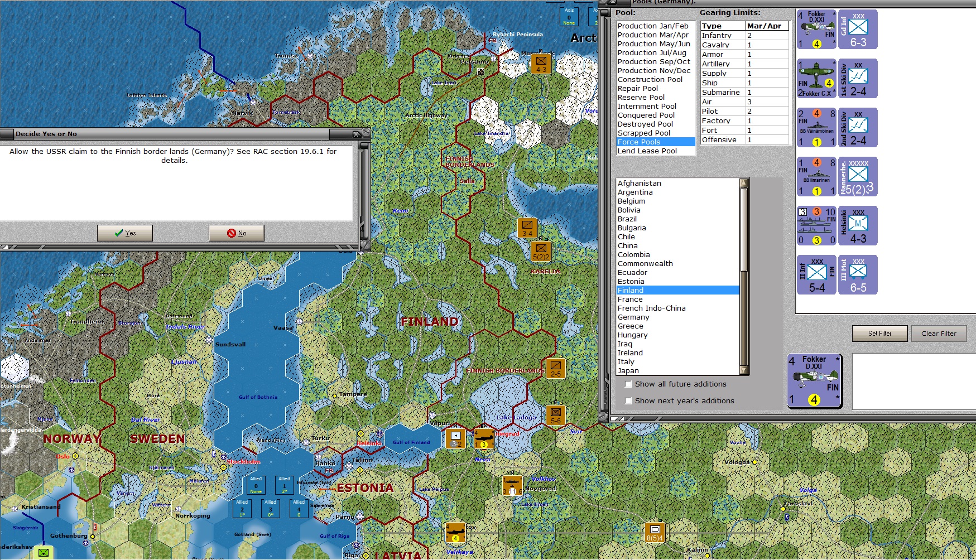Select the III Mot 6-5 counter
976x560 pixels.
[858, 275]
